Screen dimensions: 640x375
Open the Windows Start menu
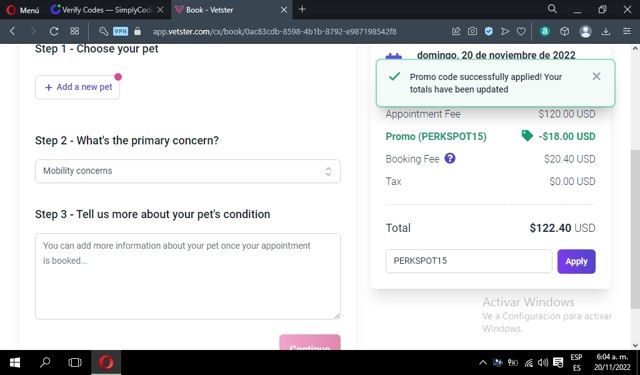click(15, 362)
